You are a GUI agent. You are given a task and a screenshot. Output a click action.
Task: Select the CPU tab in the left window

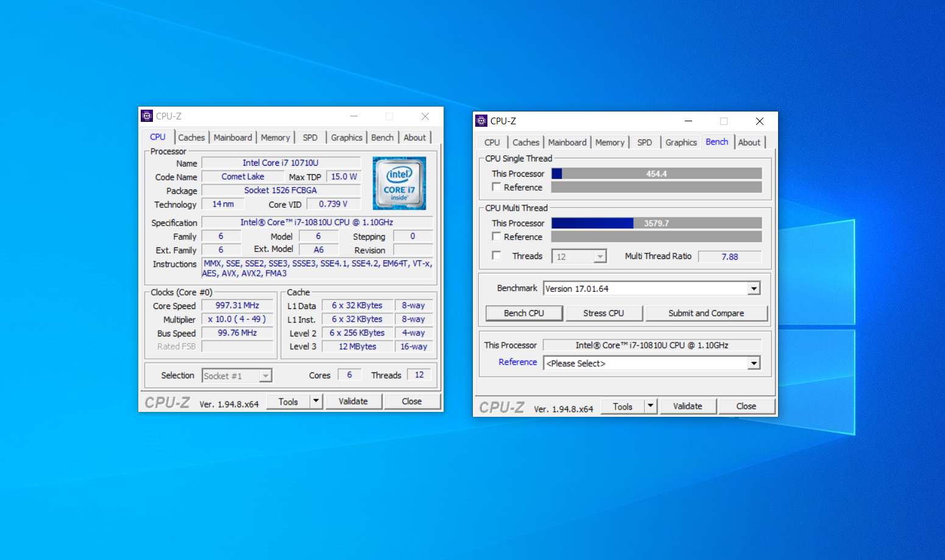[158, 137]
